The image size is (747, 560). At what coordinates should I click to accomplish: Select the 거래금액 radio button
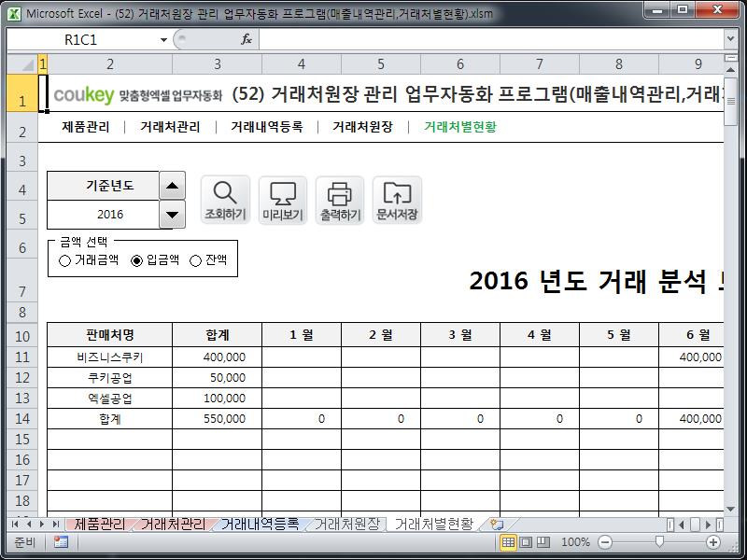click(x=64, y=260)
